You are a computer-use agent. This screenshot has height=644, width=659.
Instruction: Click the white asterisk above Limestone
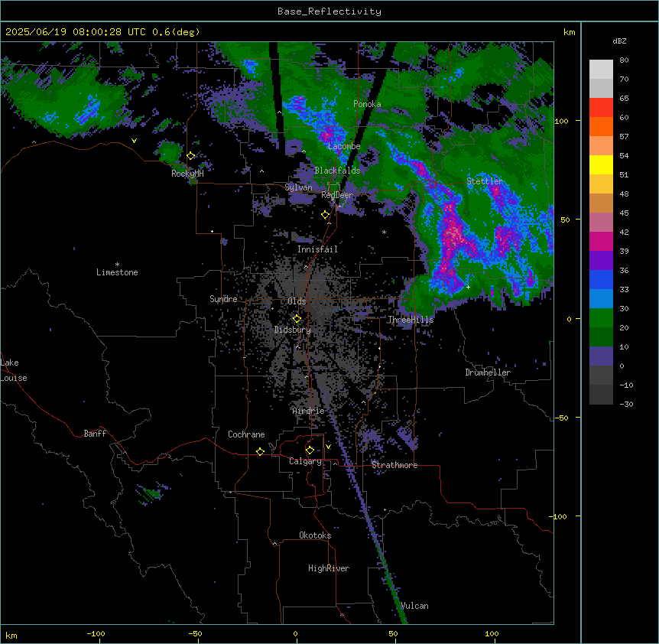(x=117, y=265)
